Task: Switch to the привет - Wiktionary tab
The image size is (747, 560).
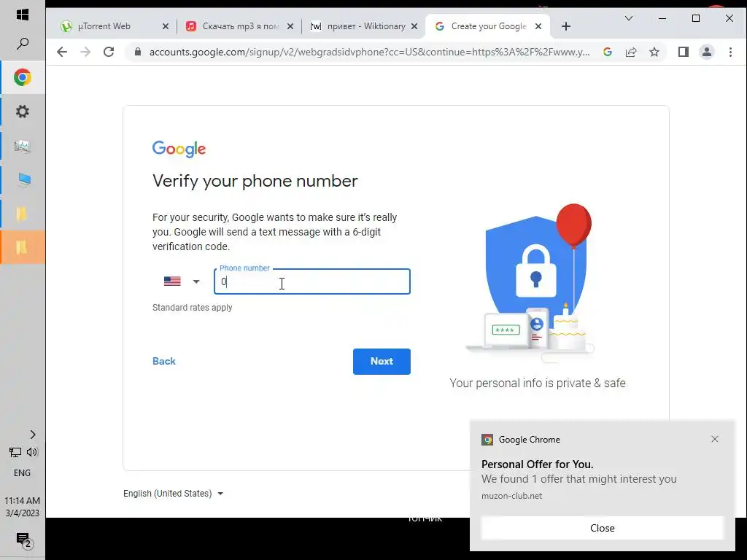Action: point(365,26)
